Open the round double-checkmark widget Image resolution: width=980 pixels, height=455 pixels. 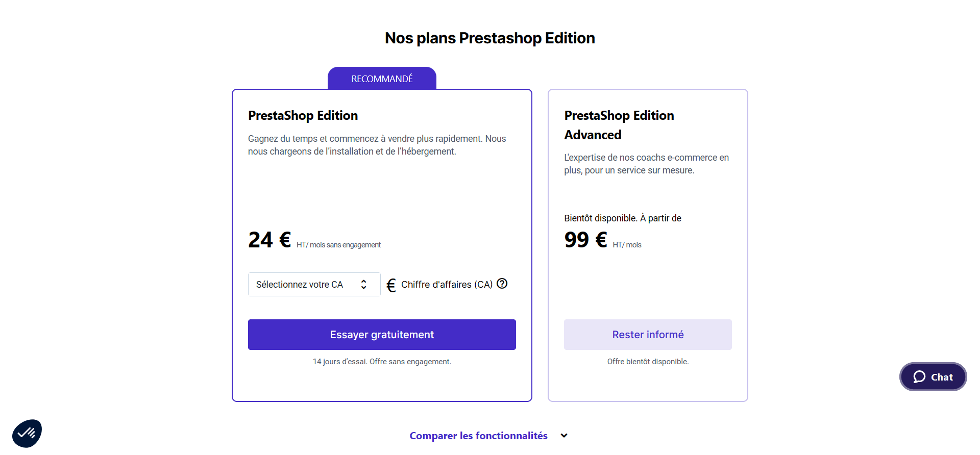point(27,434)
